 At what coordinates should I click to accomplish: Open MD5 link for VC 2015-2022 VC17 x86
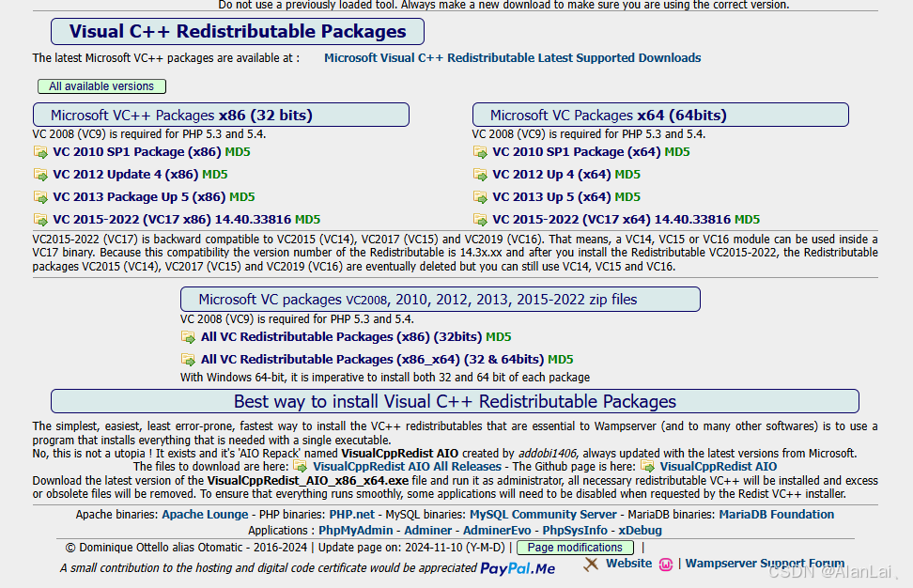click(x=307, y=220)
